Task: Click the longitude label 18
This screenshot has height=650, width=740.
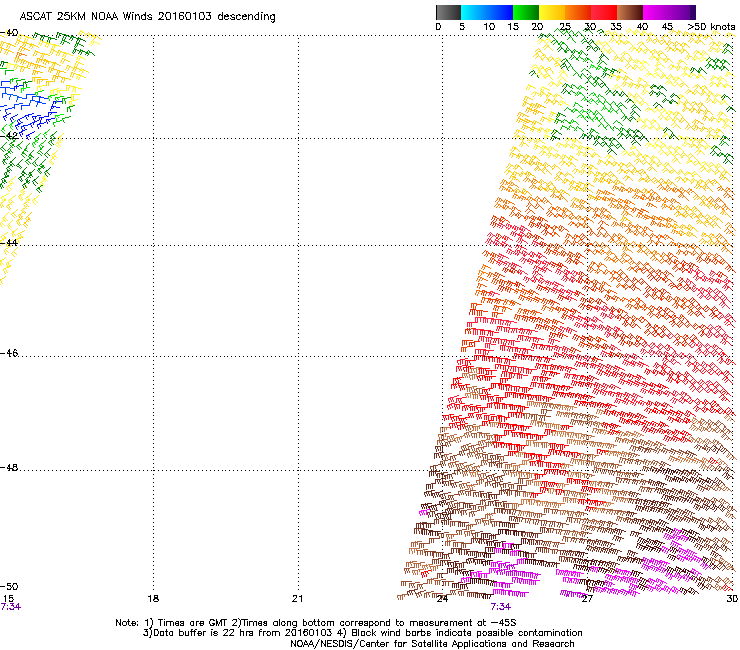Action: 153,599
